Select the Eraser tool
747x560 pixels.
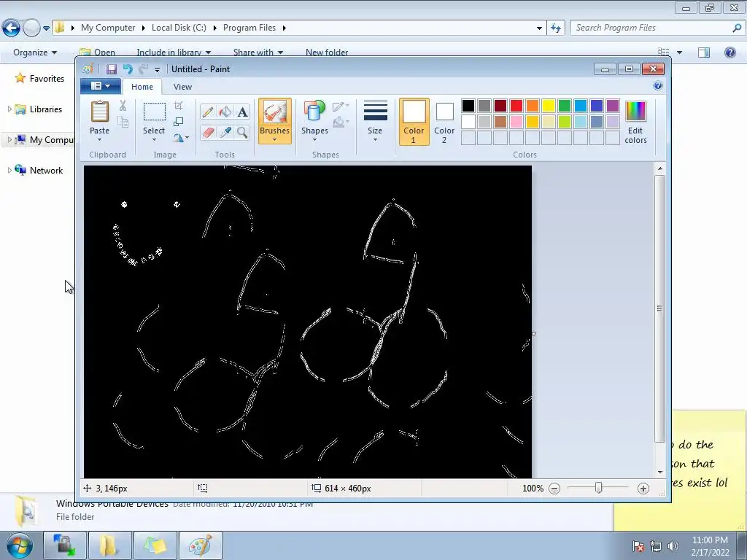pos(208,133)
